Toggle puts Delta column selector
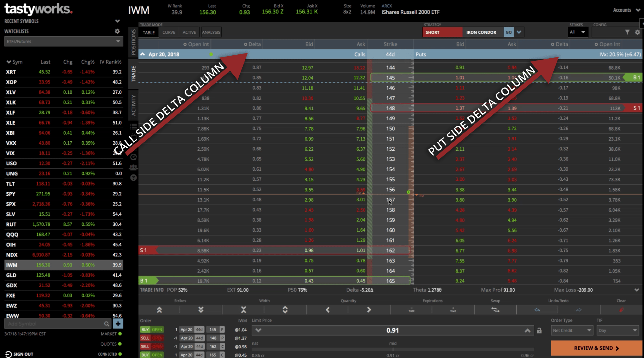This screenshot has width=644, height=358. pyautogui.click(x=553, y=44)
